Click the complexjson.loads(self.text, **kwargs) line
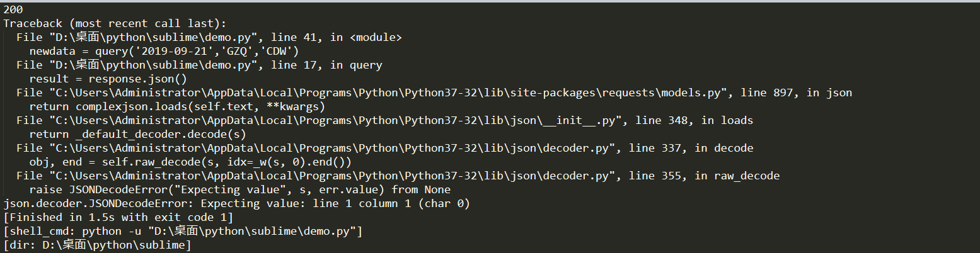The image size is (980, 253). tap(177, 106)
